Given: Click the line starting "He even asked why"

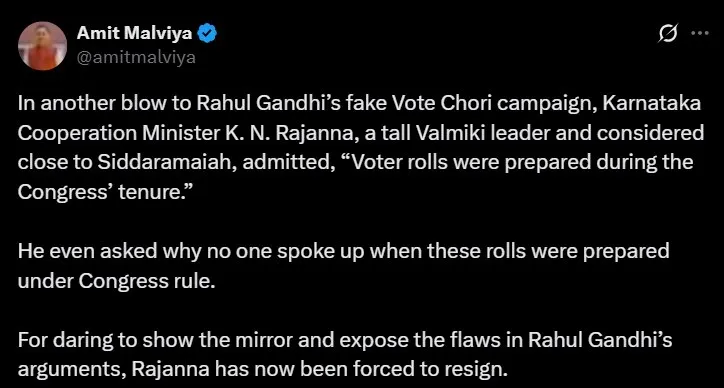Looking at the screenshot, I should pos(344,252).
